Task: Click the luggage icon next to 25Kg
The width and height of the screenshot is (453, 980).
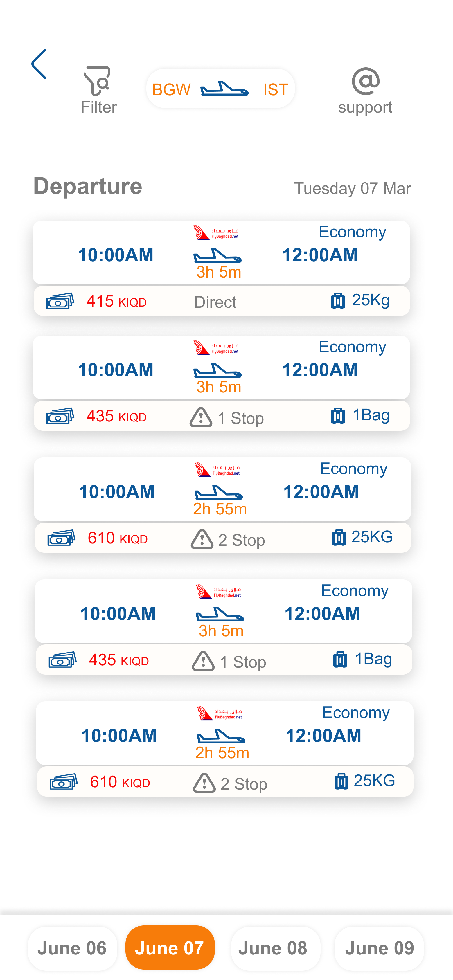Action: pyautogui.click(x=338, y=300)
